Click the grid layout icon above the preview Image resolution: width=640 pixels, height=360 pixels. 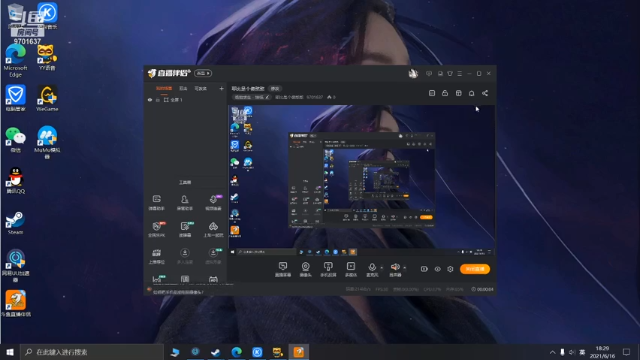(458, 93)
